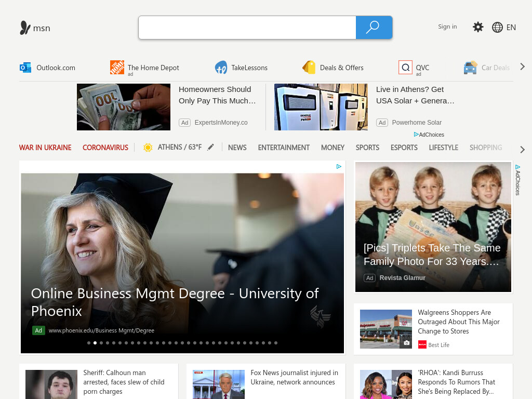The width and height of the screenshot is (532, 399).
Task: Select the MONEY tab
Action: coord(332,148)
